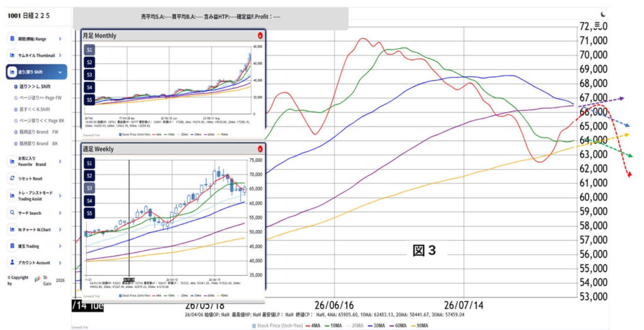Expand the Favorite Brand chevron
Screen dimensions: 644x330
click(x=60, y=161)
